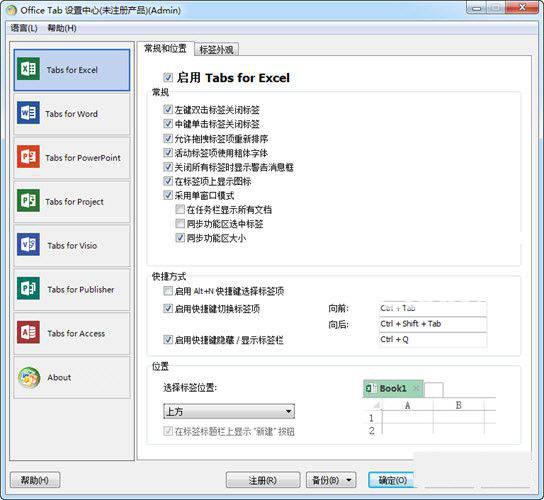
Task: Open the About globe icon
Action: pyautogui.click(x=29, y=377)
